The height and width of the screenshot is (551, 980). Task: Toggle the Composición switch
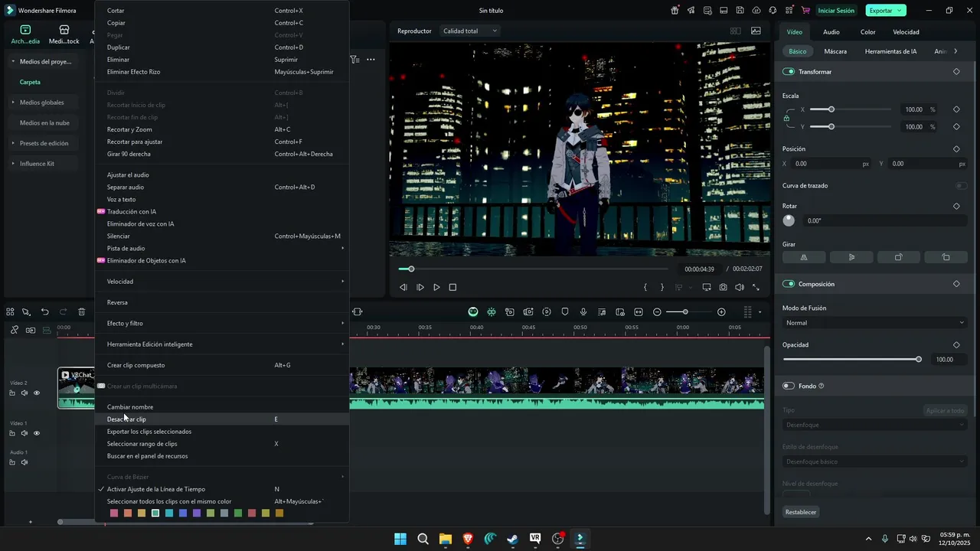click(789, 284)
